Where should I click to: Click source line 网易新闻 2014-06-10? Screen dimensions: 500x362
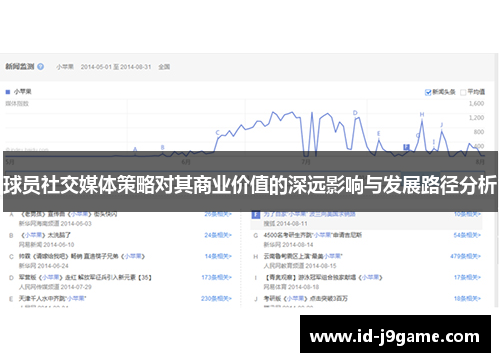click(x=47, y=245)
